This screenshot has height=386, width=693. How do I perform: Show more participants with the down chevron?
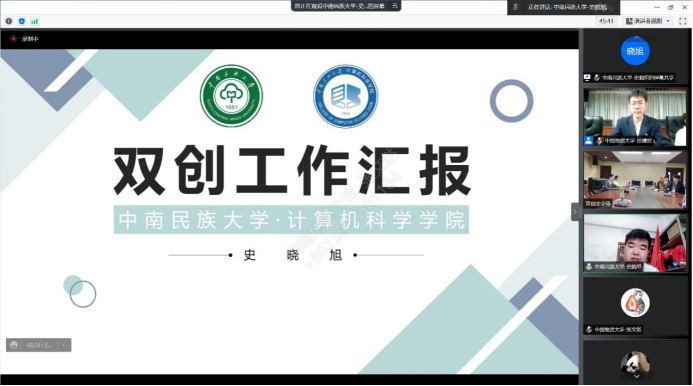click(636, 376)
